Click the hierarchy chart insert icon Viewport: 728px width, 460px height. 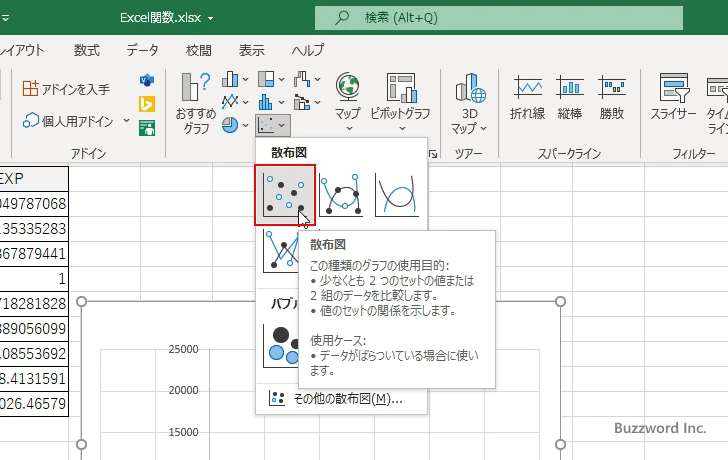pyautogui.click(x=266, y=79)
